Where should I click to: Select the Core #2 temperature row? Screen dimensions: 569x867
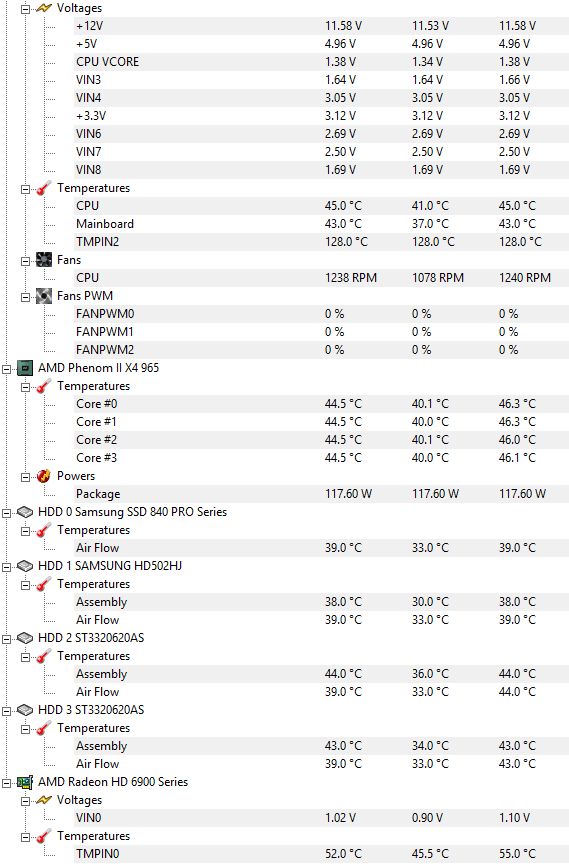pyautogui.click(x=321, y=440)
